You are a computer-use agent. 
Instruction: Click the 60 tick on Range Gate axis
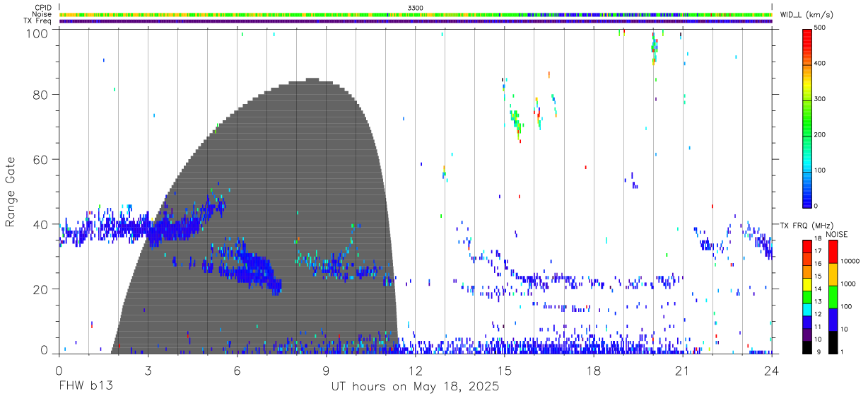click(42, 159)
